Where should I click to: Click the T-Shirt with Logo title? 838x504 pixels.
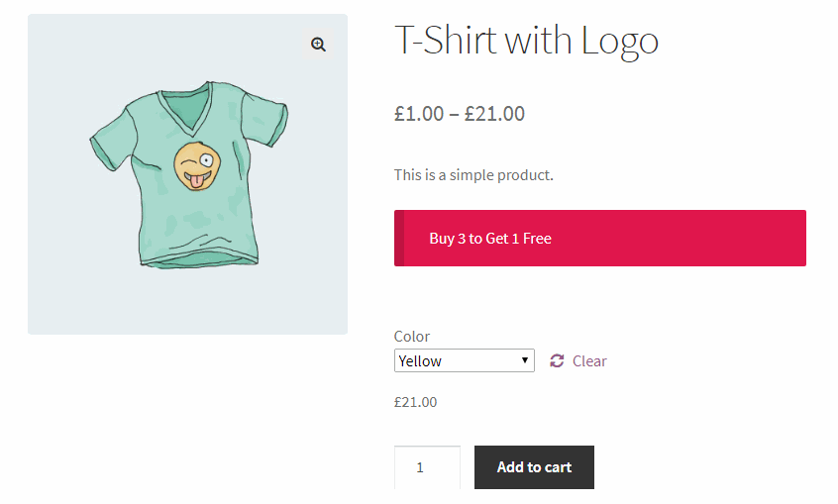[x=526, y=41]
